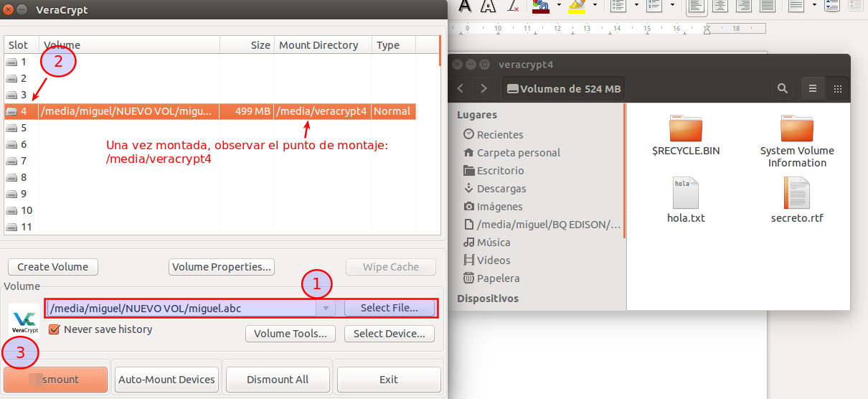Sort list by Mount Directory column
Image resolution: width=868 pixels, height=399 pixels.
click(x=323, y=45)
